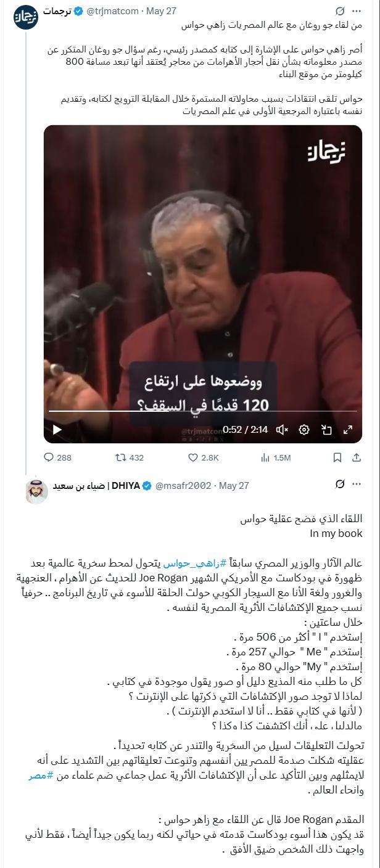The height and width of the screenshot is (868, 380).
Task: Unmute the video sound
Action: [x=283, y=430]
